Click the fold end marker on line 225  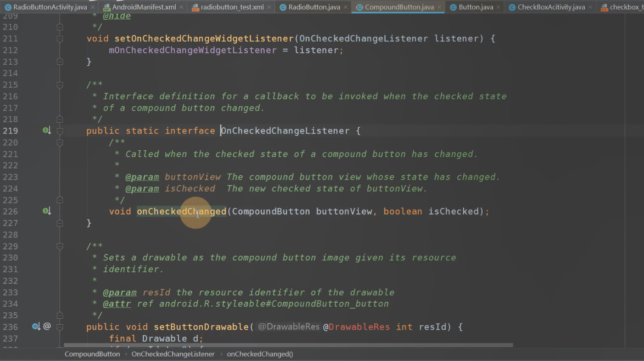[60, 200]
